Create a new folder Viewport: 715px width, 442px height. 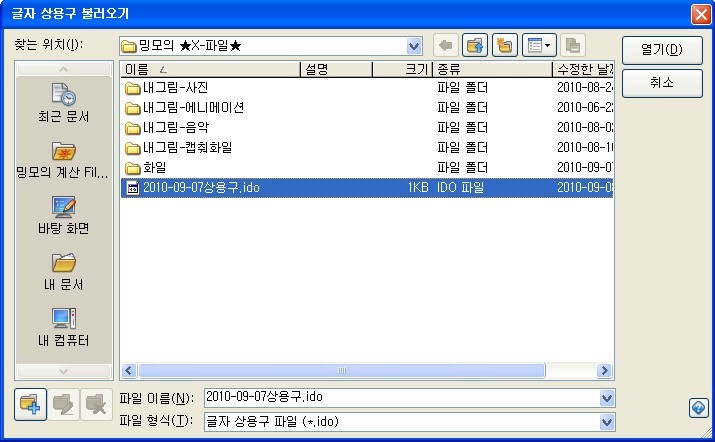coord(505,45)
